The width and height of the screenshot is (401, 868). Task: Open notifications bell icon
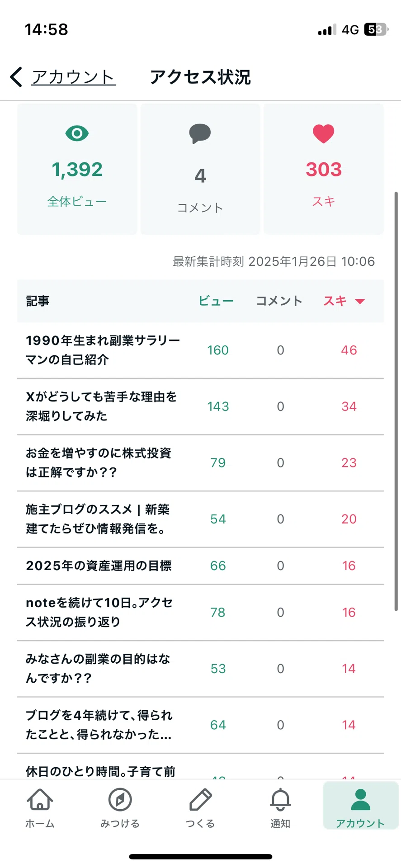pos(280,799)
